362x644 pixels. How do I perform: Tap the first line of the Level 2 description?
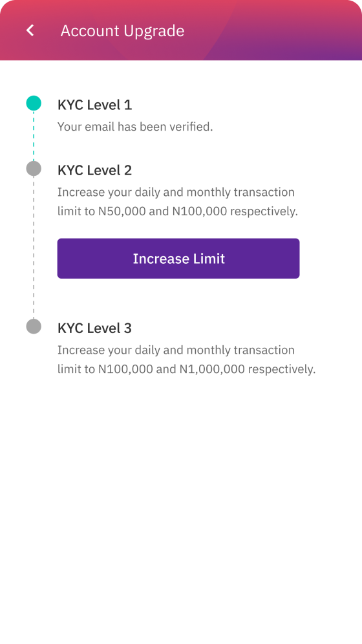pyautogui.click(x=176, y=192)
